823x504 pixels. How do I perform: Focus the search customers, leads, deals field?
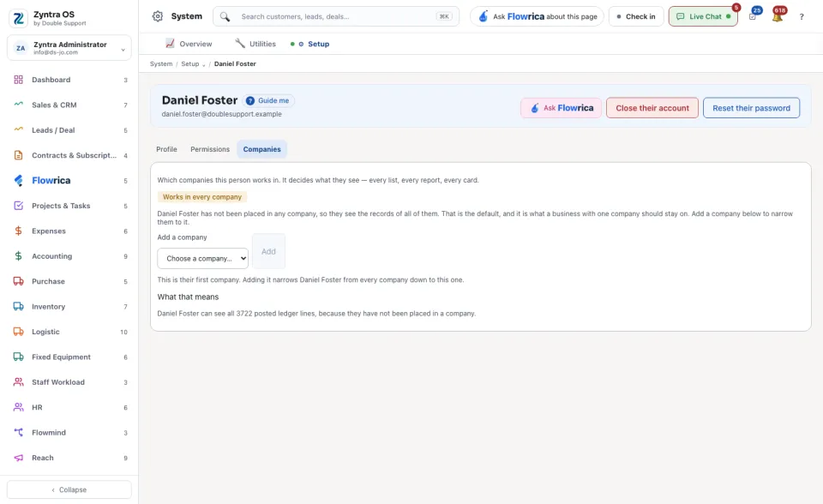click(x=336, y=17)
